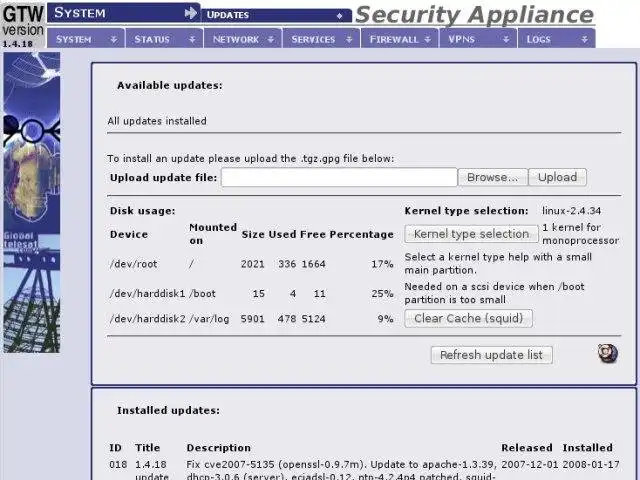Click the Kernel type selection button
The image size is (640, 480).
471,234
